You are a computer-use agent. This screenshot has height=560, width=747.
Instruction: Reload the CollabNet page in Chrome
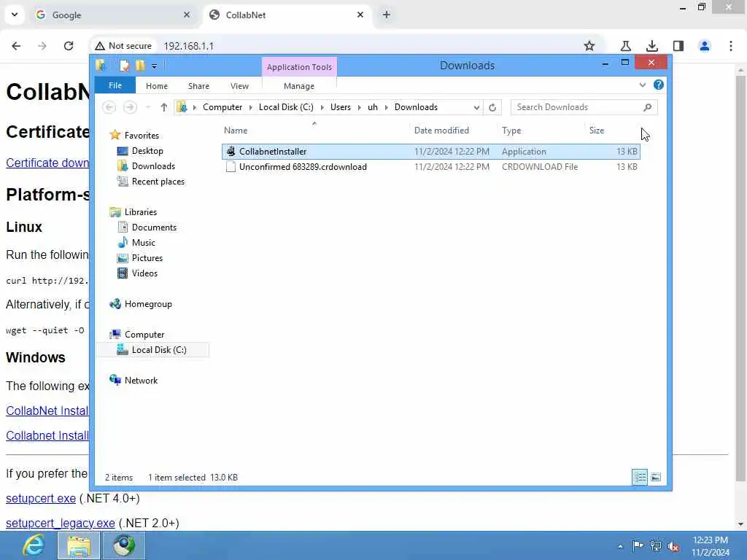[x=69, y=46]
